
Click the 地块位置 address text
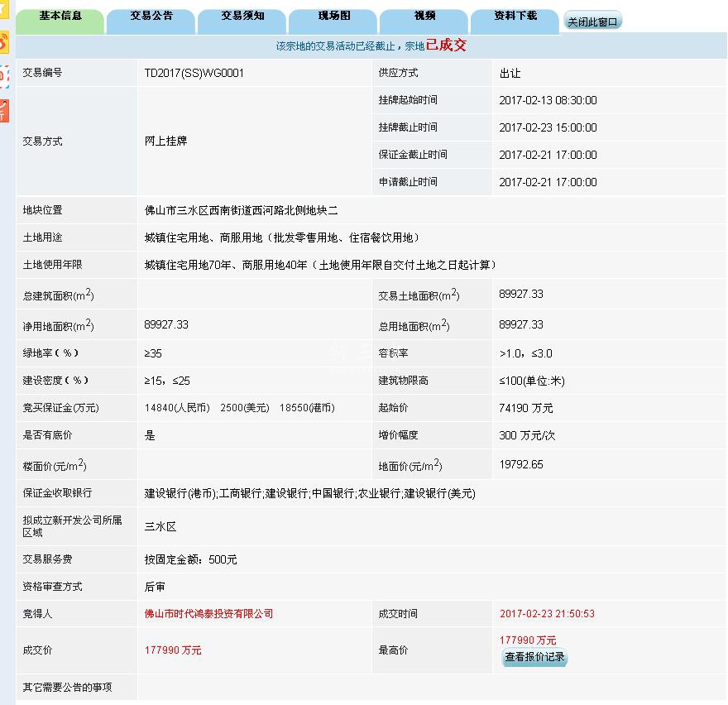(x=241, y=210)
